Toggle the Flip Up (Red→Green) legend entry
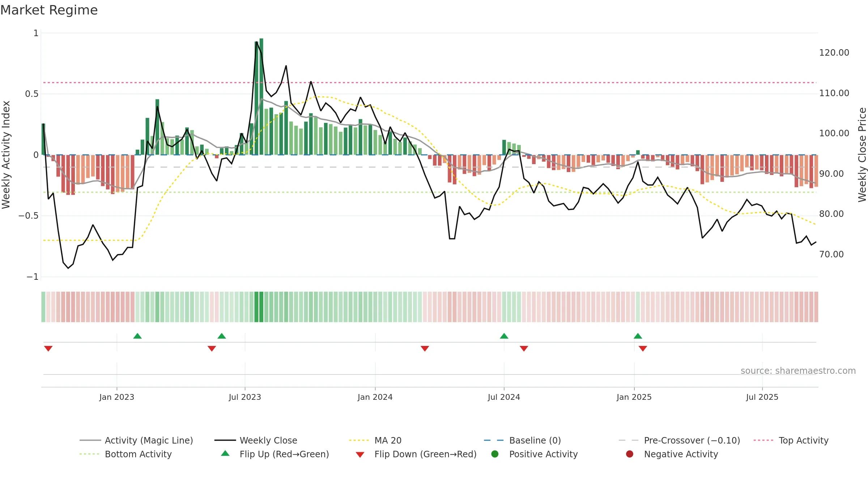Screen dimensions: 868x488 (275, 454)
